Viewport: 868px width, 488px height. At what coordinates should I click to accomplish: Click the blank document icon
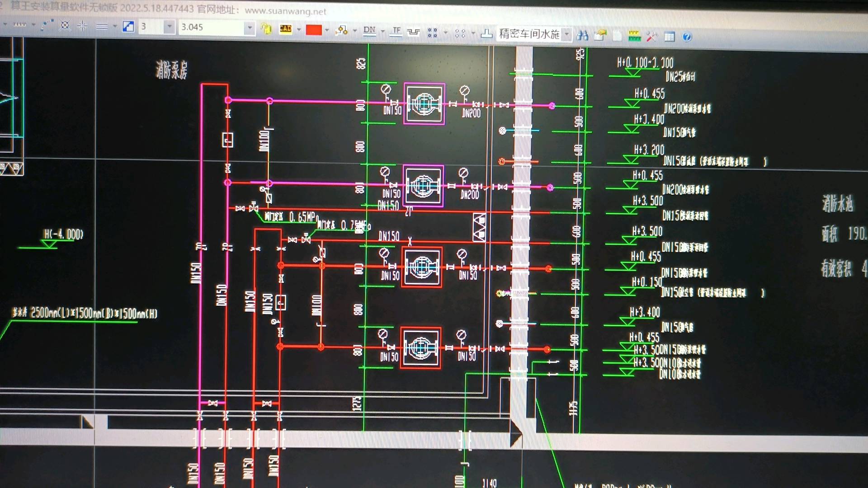point(617,36)
